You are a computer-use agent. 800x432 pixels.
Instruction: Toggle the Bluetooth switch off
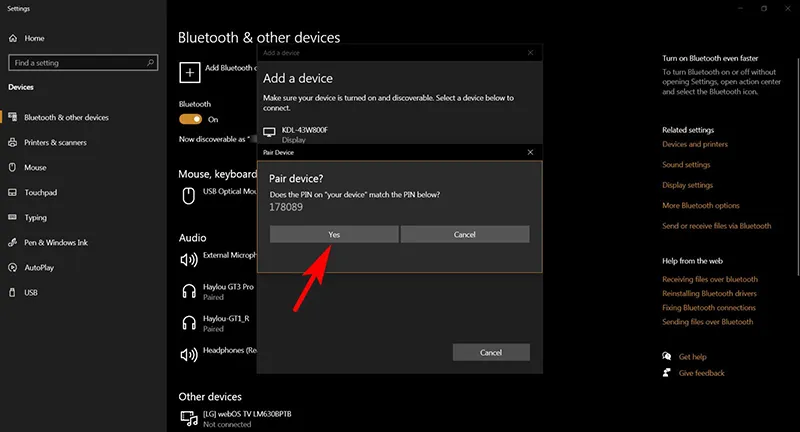pyautogui.click(x=190, y=119)
